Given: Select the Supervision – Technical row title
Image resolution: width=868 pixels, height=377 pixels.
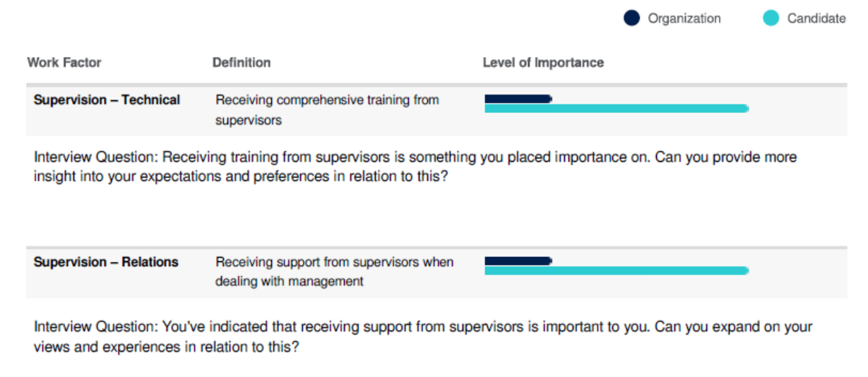Looking at the screenshot, I should coord(107,100).
